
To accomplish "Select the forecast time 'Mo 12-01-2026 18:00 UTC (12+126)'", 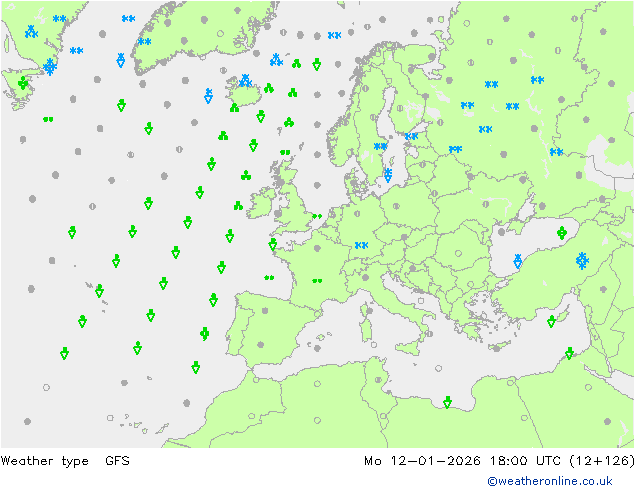I will coord(499,460).
